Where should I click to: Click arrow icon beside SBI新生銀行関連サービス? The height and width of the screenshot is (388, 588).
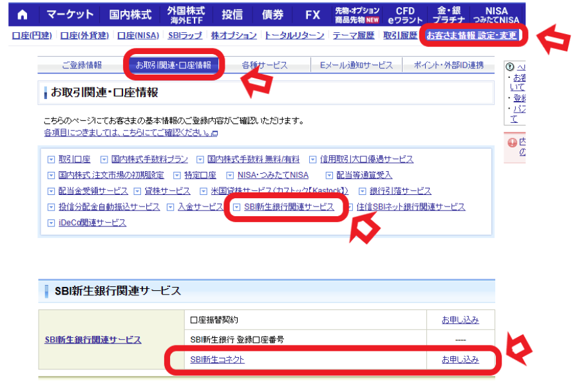236,207
